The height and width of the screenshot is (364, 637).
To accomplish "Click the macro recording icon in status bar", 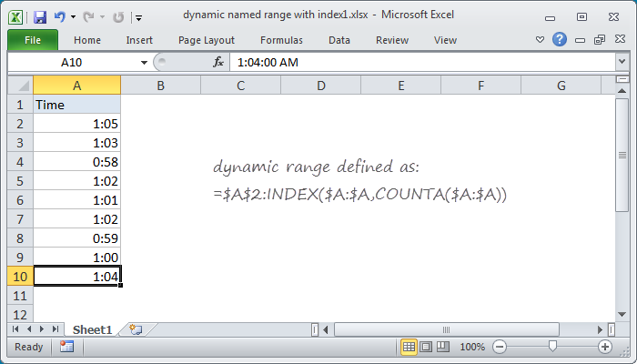I will coord(66,347).
